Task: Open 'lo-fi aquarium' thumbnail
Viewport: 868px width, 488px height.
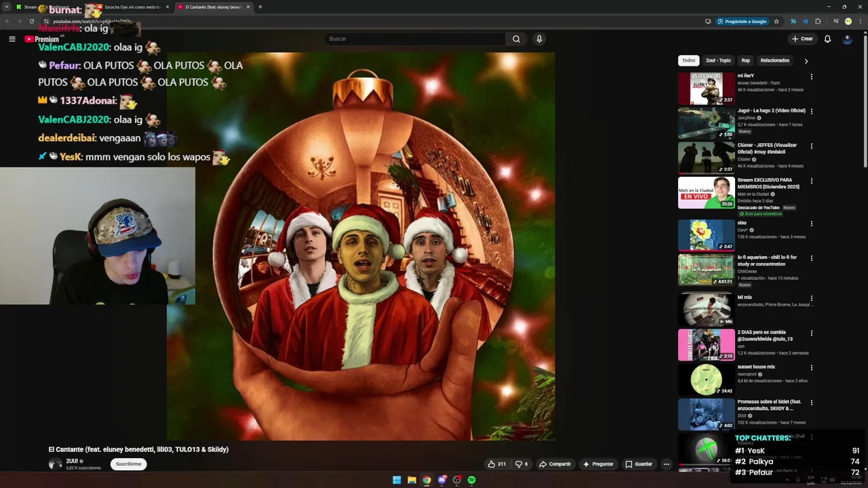Action: point(706,270)
